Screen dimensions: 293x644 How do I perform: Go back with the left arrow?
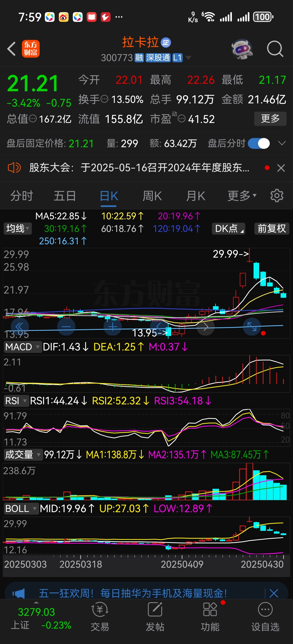[11, 49]
